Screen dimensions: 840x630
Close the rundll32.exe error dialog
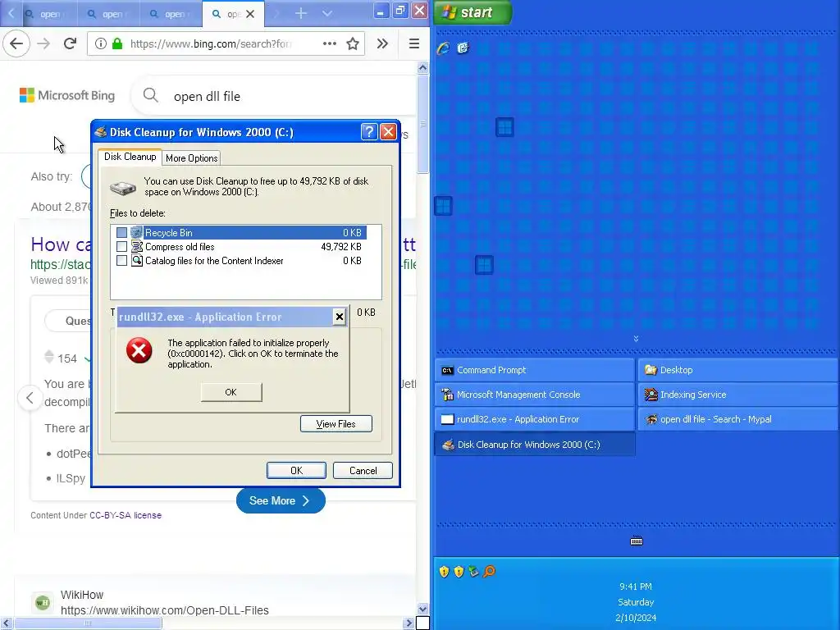click(x=339, y=317)
